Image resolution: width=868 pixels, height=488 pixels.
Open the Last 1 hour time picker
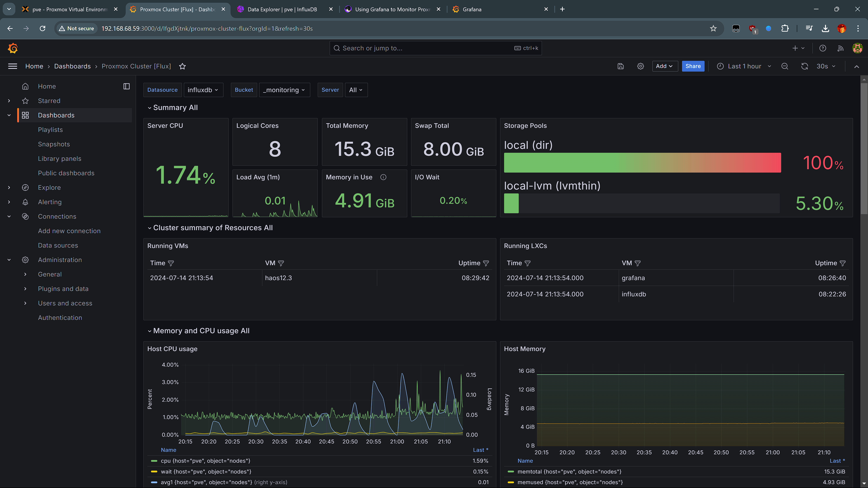pos(744,66)
